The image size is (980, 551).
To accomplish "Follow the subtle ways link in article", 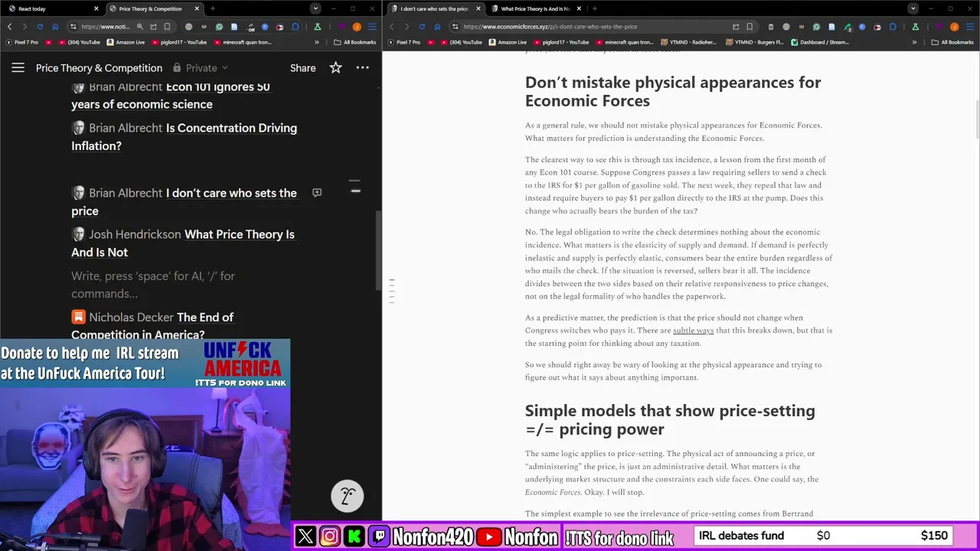I will tap(693, 331).
